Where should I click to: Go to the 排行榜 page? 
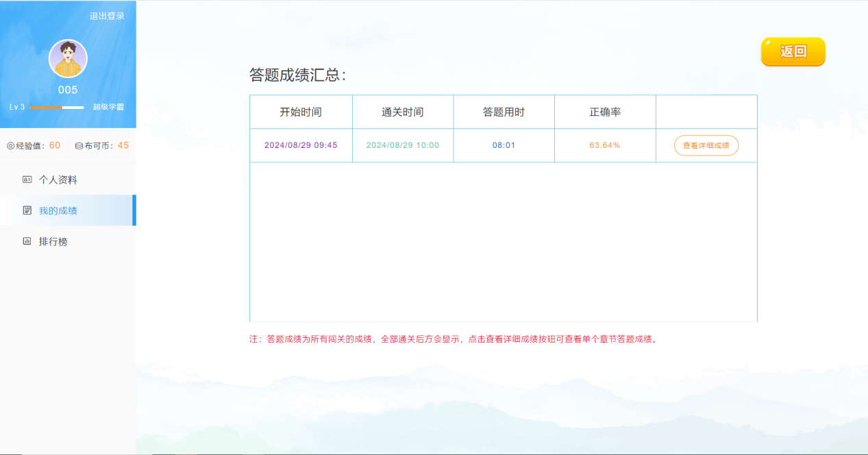point(53,241)
